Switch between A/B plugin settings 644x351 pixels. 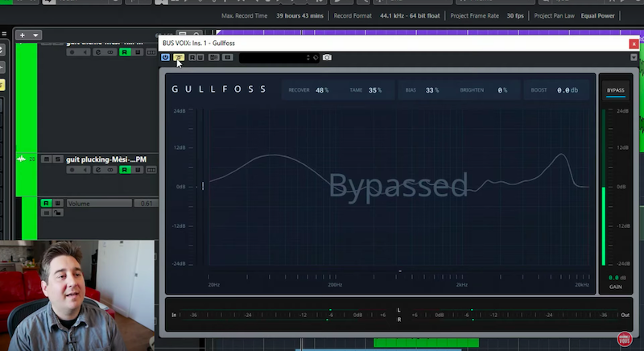pos(213,57)
